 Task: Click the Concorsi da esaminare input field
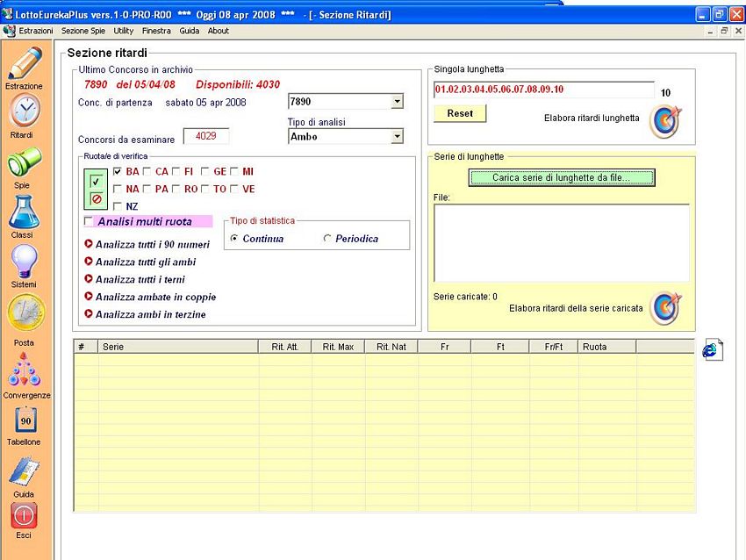point(205,136)
